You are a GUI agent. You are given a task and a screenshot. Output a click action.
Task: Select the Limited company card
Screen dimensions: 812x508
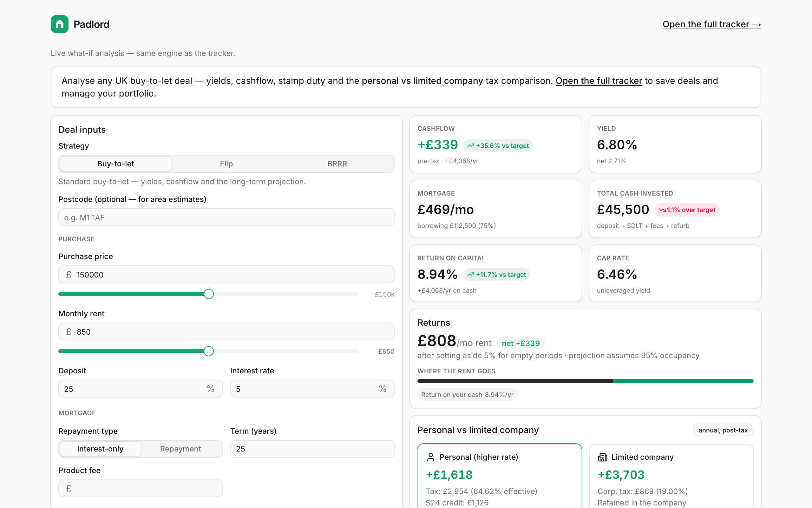[x=671, y=476]
